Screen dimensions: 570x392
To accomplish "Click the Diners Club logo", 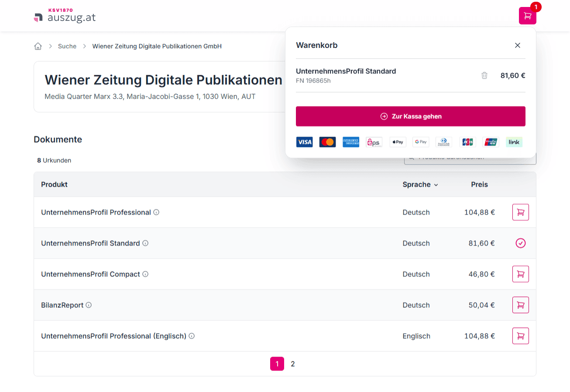I will coord(444,142).
